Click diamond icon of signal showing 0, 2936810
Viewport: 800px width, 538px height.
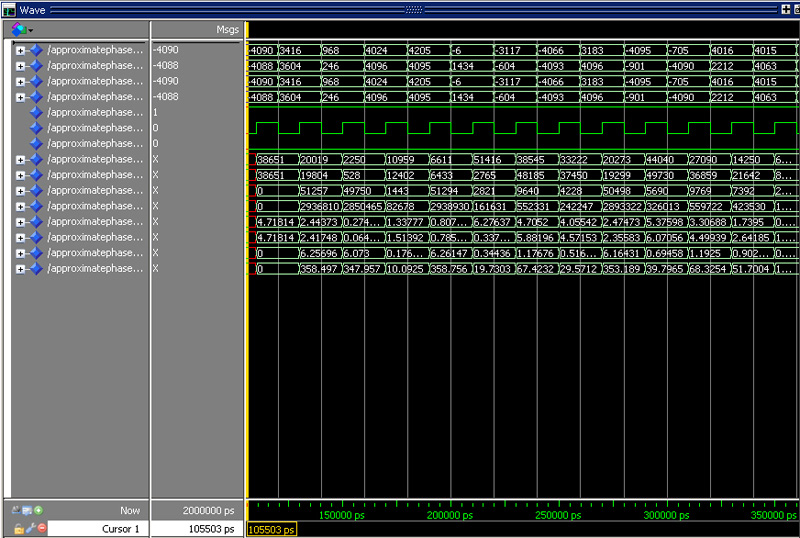tap(36, 206)
